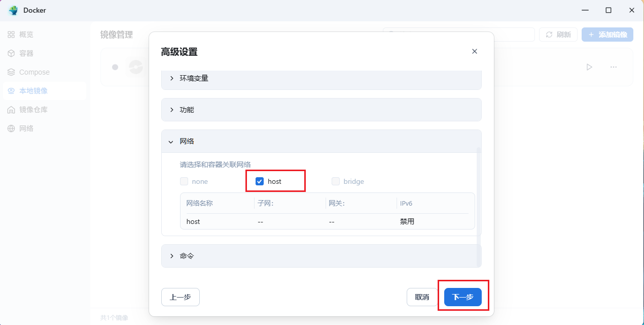Click the 镜像仓库 registry house icon
The height and width of the screenshot is (325, 644).
pyautogui.click(x=11, y=110)
